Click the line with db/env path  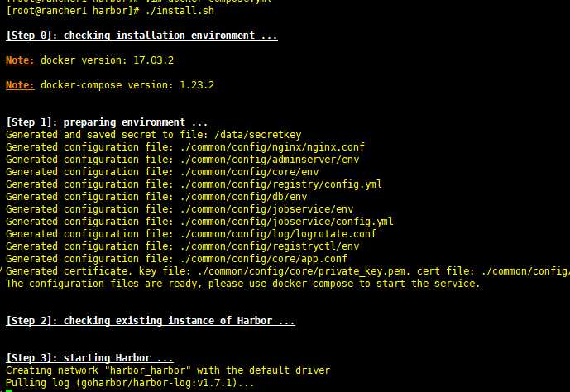click(x=156, y=197)
